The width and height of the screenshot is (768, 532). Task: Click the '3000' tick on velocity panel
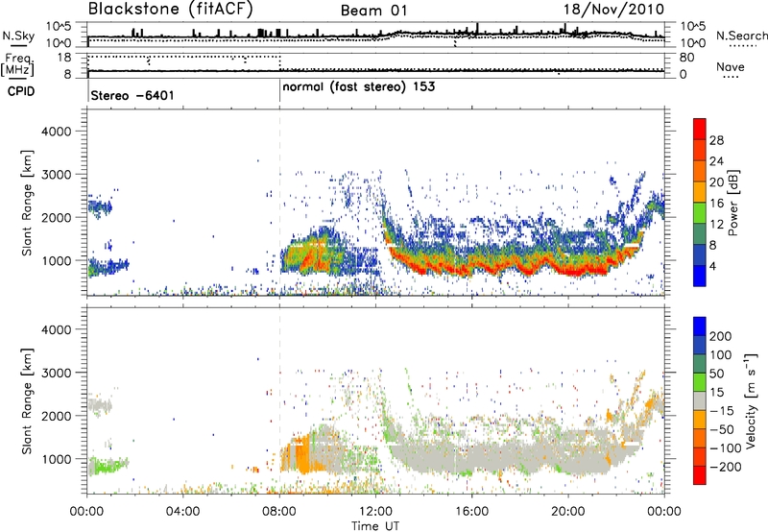[56, 373]
